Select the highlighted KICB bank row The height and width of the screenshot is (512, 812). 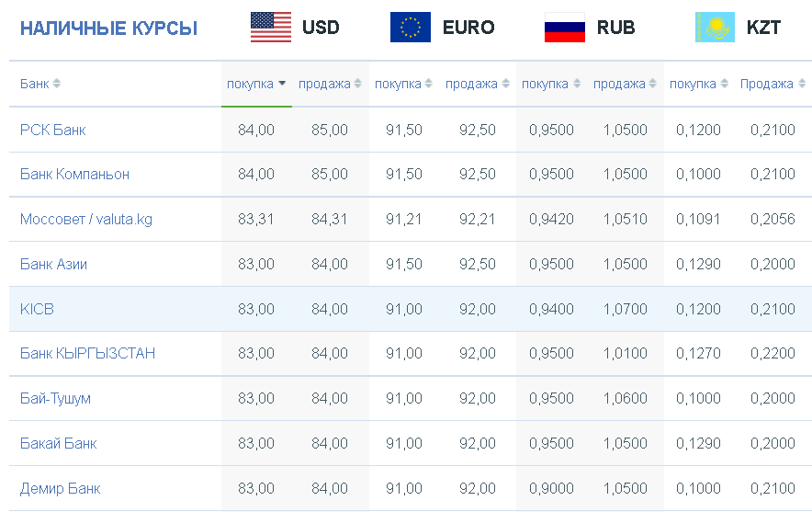tap(411, 309)
